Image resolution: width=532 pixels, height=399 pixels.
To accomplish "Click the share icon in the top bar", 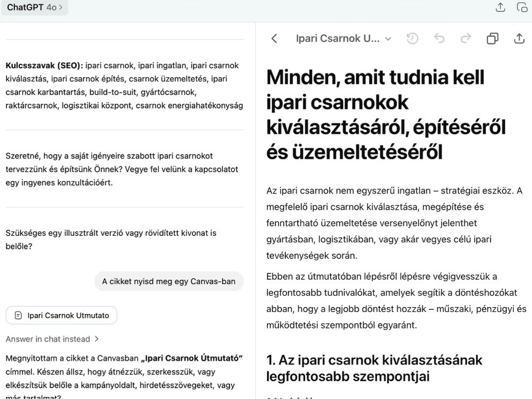I will pyautogui.click(x=500, y=8).
